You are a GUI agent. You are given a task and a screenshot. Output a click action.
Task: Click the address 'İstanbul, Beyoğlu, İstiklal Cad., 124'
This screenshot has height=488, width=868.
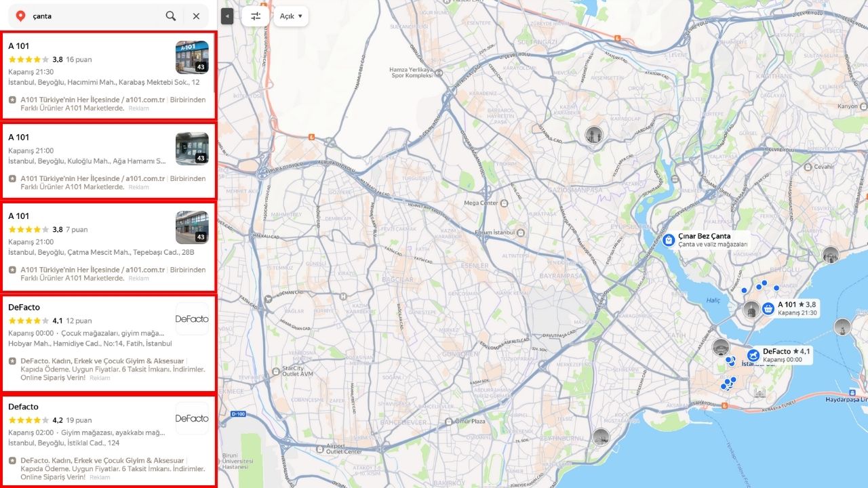pyautogui.click(x=64, y=443)
